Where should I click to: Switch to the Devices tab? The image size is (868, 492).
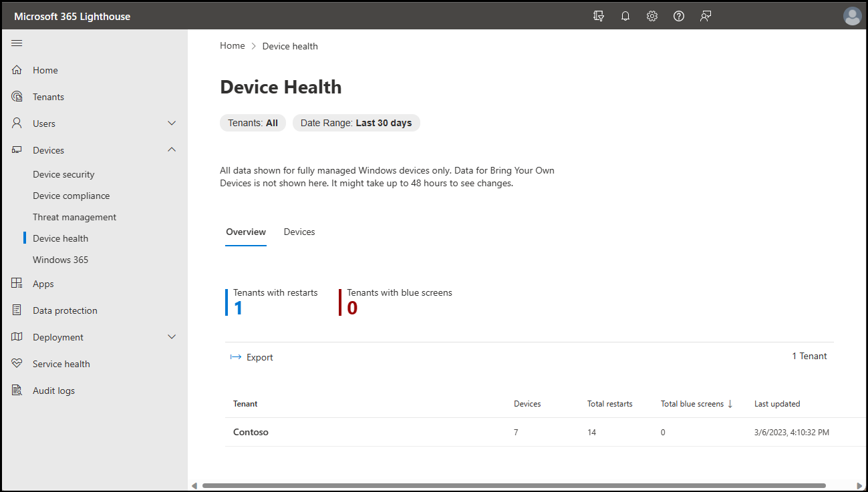(x=299, y=232)
